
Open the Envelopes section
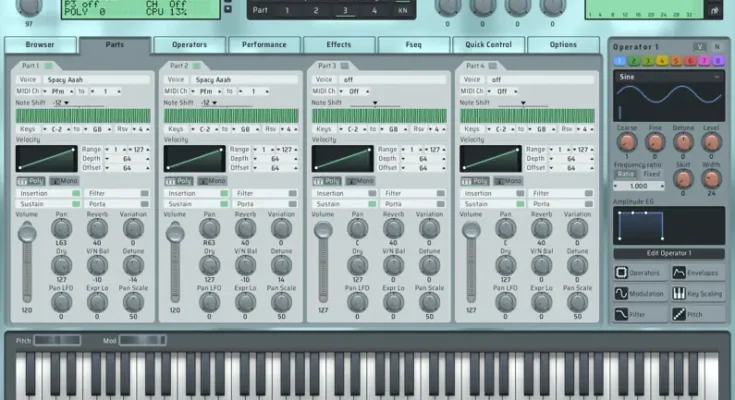(698, 272)
